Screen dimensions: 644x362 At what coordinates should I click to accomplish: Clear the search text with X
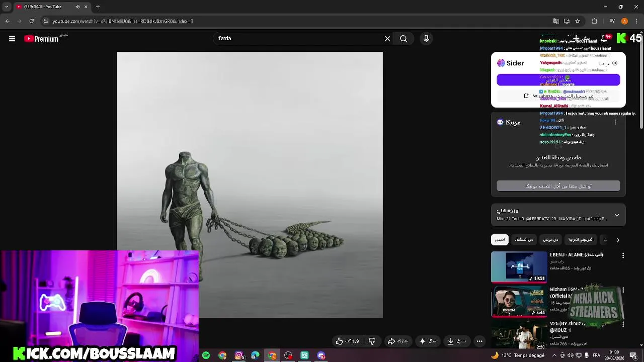[x=387, y=39]
